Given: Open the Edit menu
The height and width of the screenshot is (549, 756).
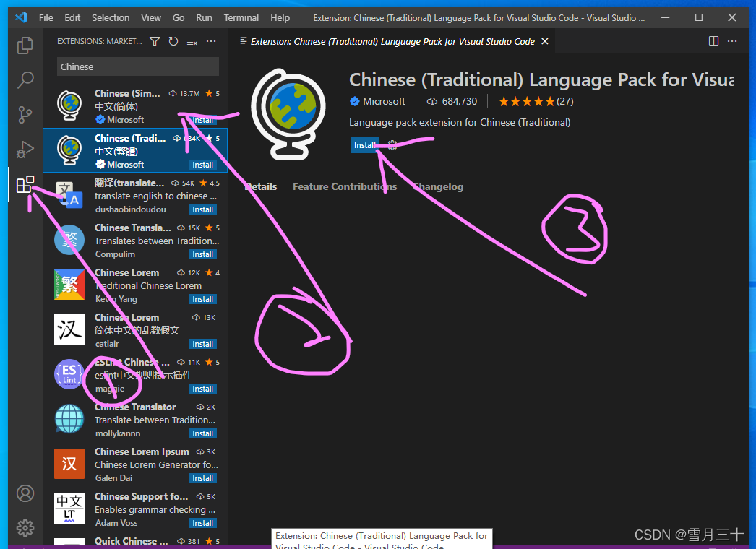Looking at the screenshot, I should point(72,18).
